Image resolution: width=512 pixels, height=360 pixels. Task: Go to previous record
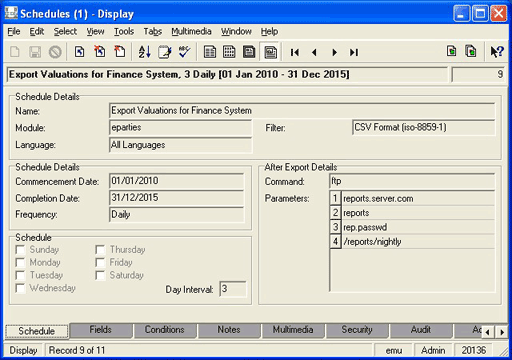pyautogui.click(x=314, y=52)
